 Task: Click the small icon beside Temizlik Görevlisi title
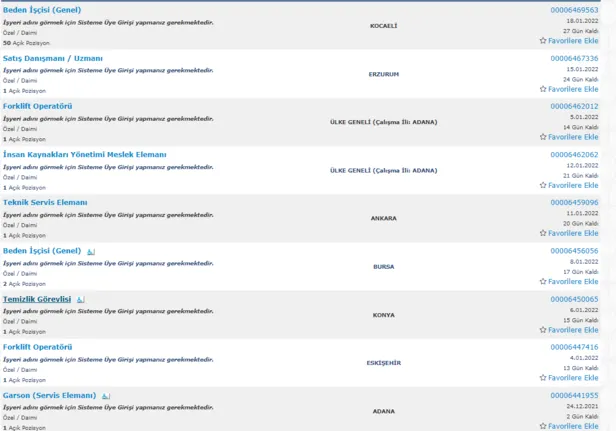point(81,299)
